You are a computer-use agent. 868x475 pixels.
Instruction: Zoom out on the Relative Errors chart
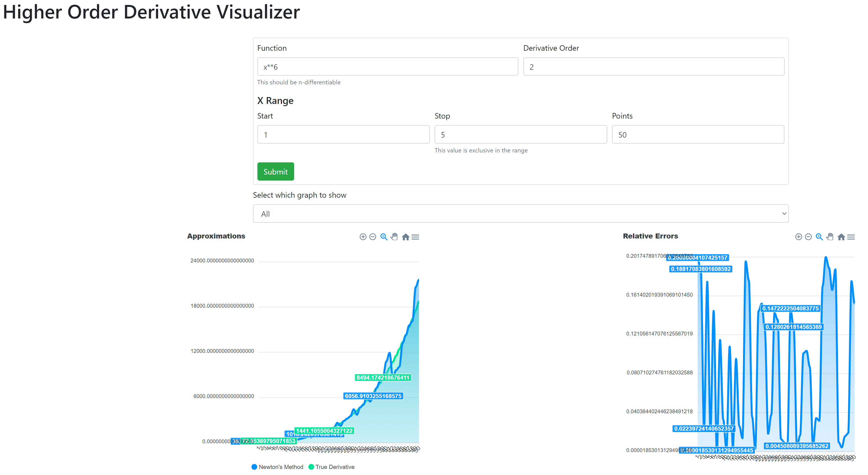(808, 237)
